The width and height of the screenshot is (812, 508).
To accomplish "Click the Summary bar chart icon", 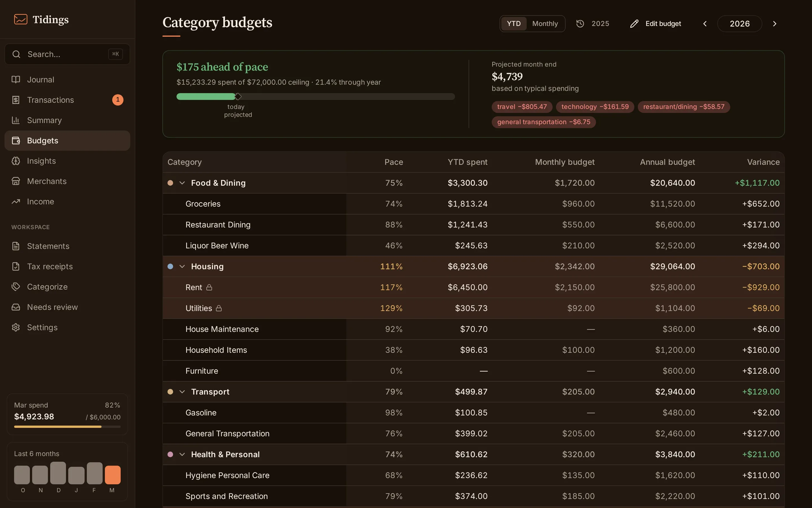I will click(16, 120).
